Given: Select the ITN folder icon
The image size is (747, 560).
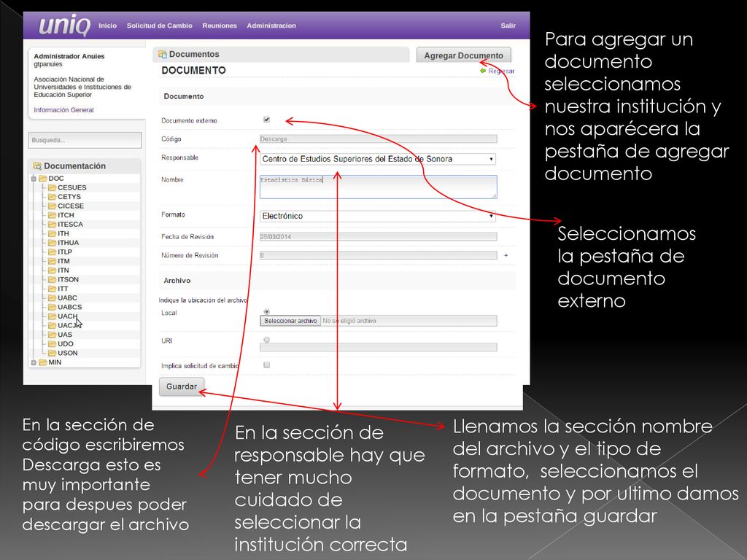Looking at the screenshot, I should [x=52, y=271].
